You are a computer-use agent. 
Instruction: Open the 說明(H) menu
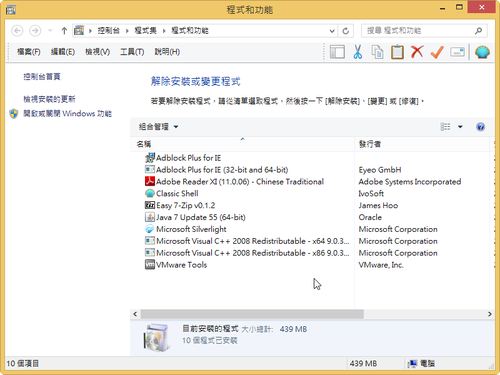coord(167,52)
